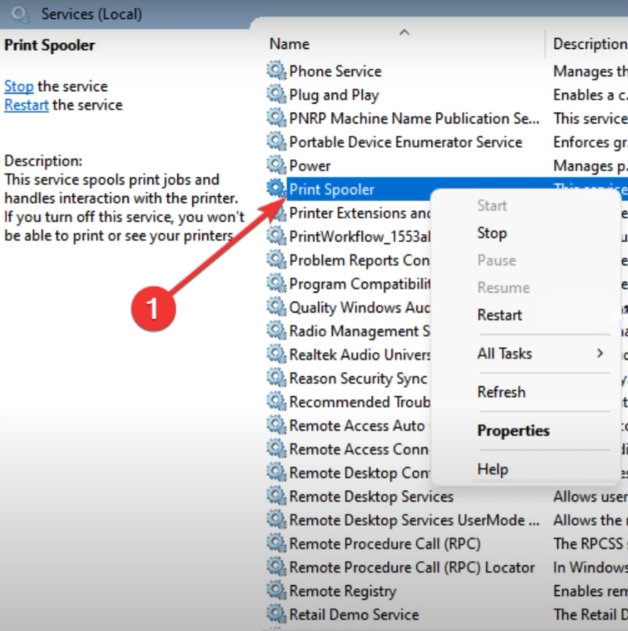Select the Phone Service row
The width and height of the screenshot is (628, 631).
(x=335, y=71)
